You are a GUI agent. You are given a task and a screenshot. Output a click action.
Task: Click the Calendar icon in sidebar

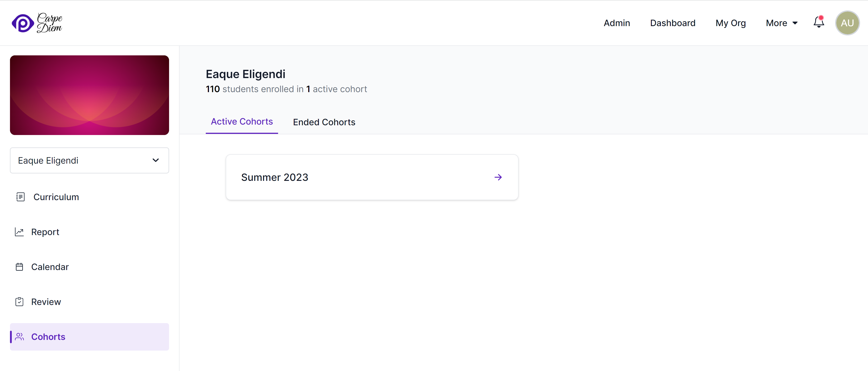19,267
